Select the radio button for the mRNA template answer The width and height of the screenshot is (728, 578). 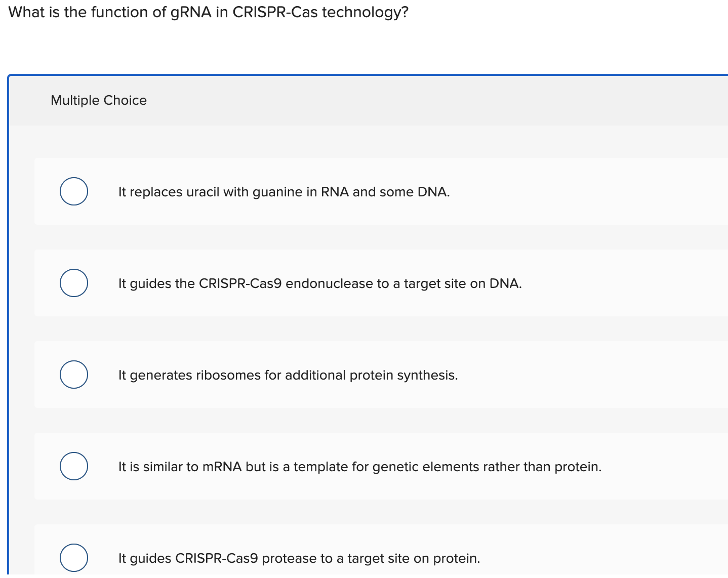coord(73,466)
